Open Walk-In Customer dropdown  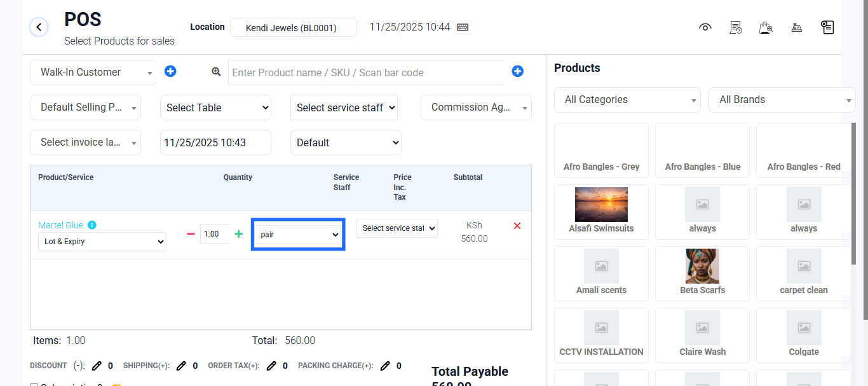coord(93,72)
